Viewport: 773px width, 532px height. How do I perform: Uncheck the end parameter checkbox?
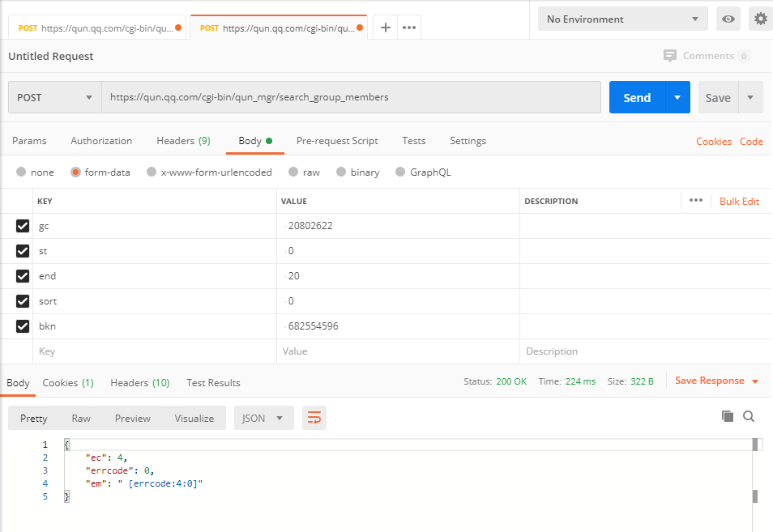(x=23, y=276)
